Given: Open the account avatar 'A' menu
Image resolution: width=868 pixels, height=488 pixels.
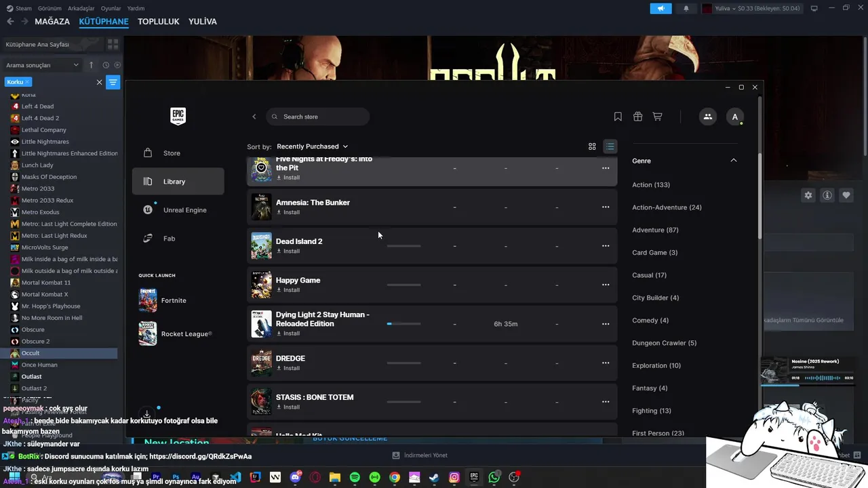Looking at the screenshot, I should click(x=734, y=117).
